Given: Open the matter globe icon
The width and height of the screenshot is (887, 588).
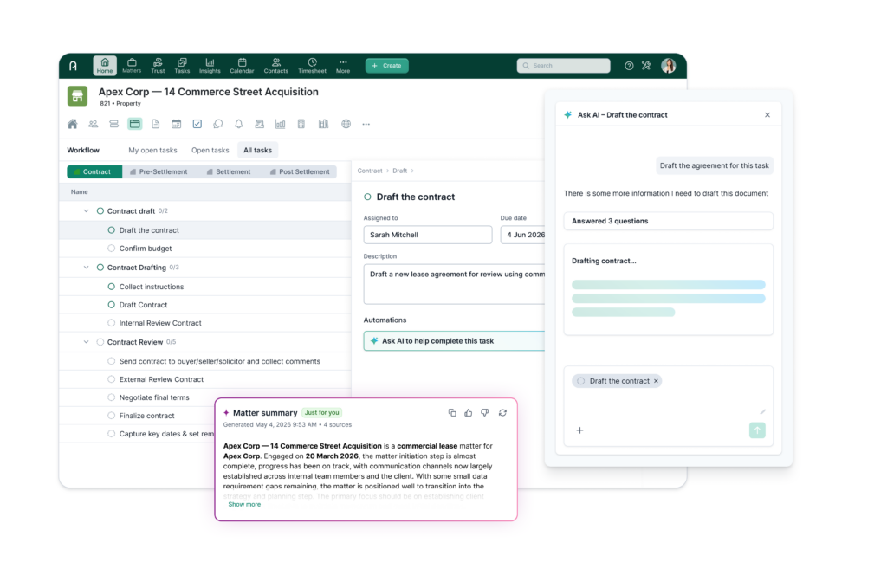Looking at the screenshot, I should click(346, 124).
